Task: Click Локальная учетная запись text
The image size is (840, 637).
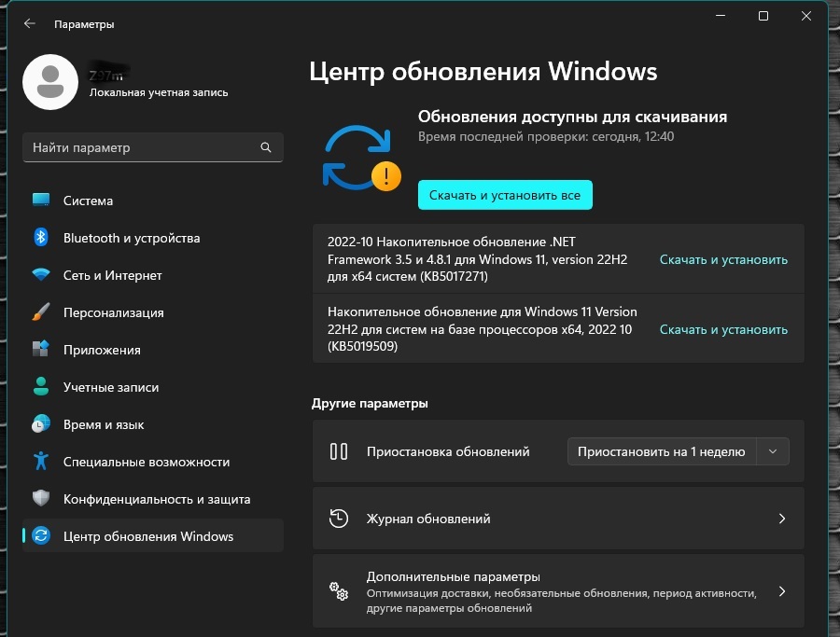Action: [159, 92]
